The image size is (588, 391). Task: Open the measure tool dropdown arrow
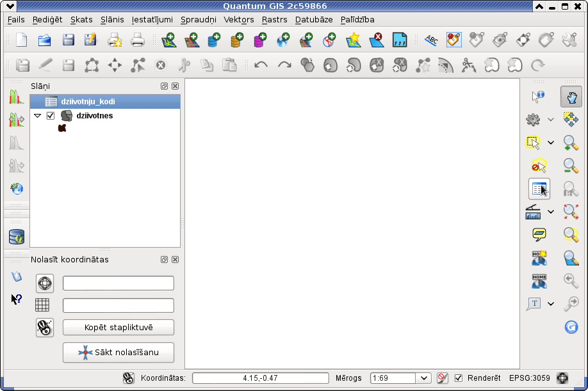click(x=550, y=212)
